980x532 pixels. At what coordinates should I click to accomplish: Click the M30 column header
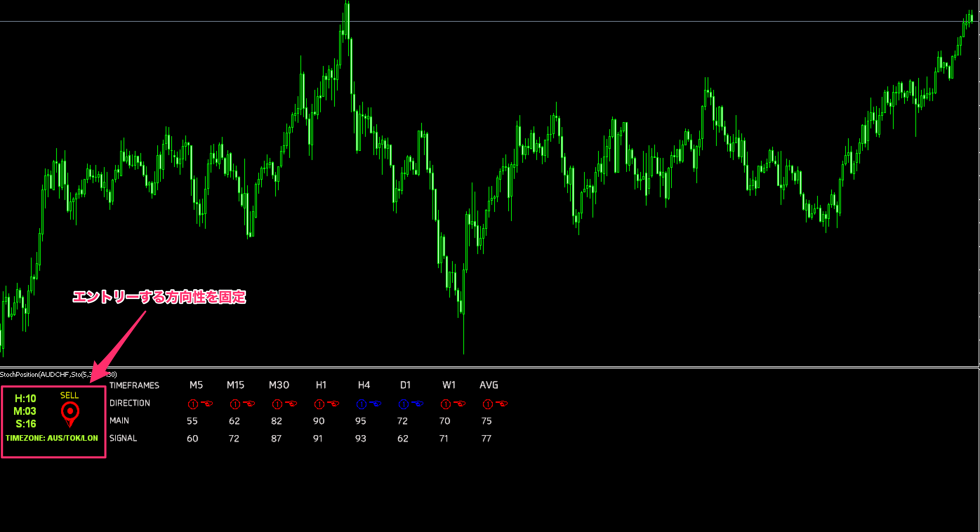[279, 385]
